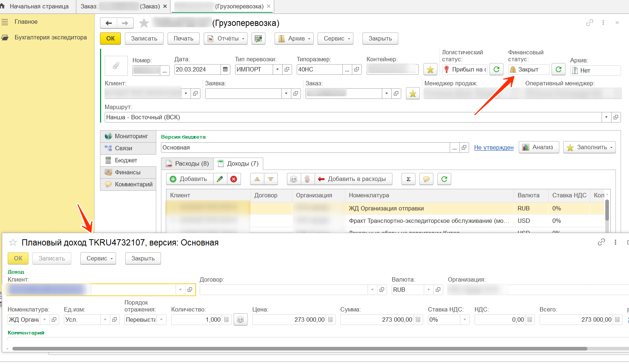
Task: Click the comment bubble toolbar button
Action: tap(426, 179)
